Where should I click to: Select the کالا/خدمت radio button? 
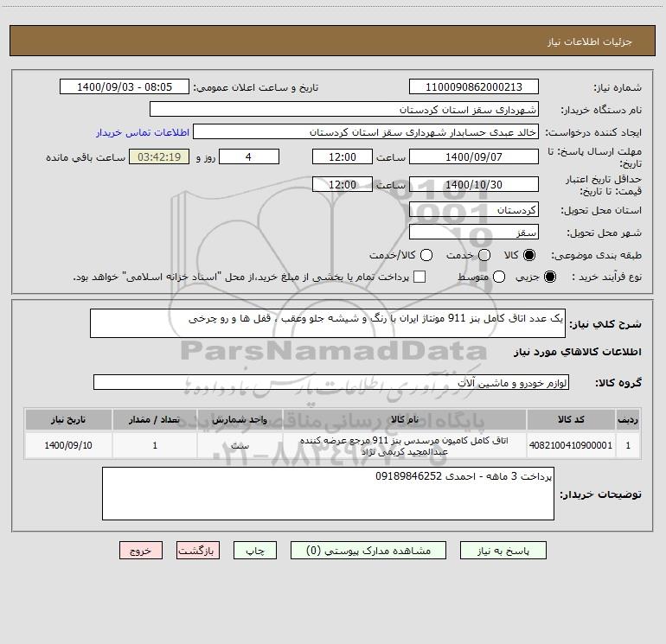point(426,255)
